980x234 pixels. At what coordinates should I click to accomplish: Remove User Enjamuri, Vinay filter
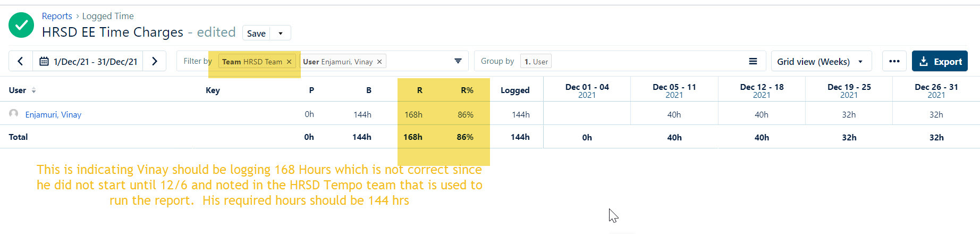coord(379,62)
